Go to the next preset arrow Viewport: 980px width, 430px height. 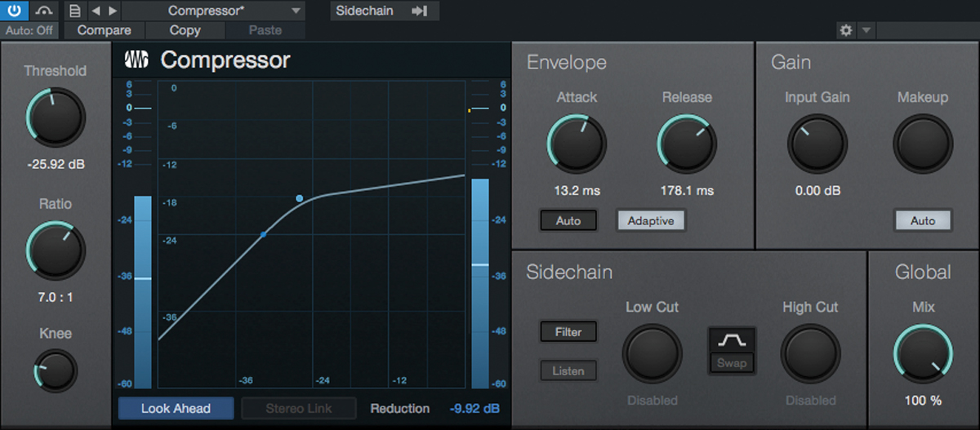(x=113, y=11)
